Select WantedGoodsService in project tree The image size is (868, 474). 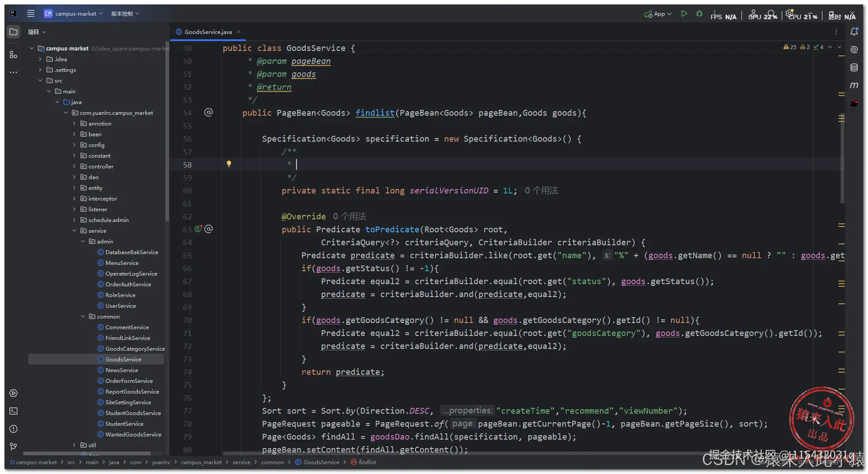click(133, 434)
